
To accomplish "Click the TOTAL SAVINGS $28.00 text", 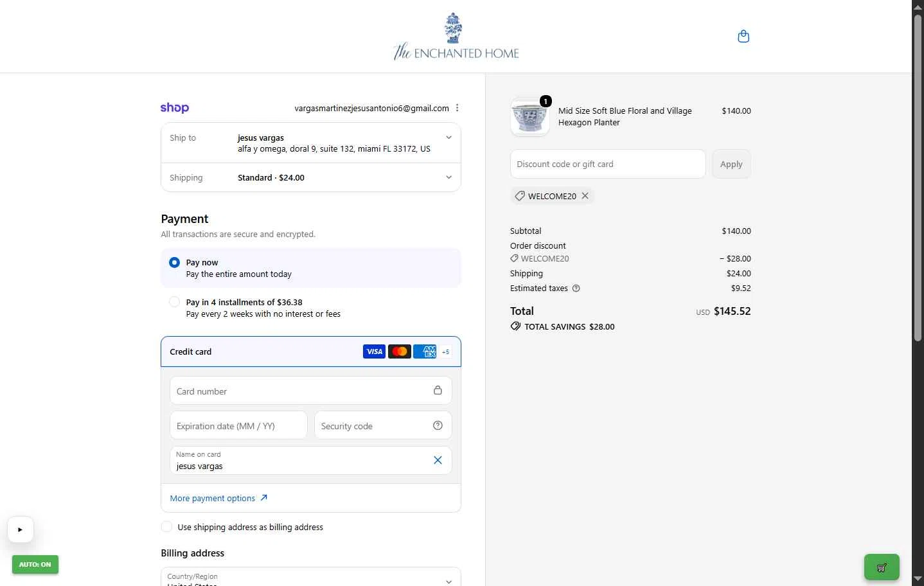I will click(569, 326).
